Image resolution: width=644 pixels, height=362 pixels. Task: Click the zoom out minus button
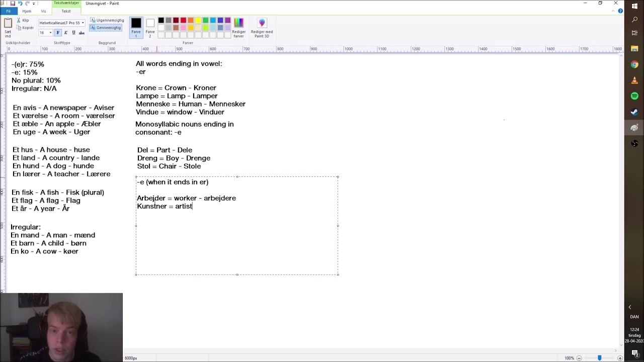pyautogui.click(x=579, y=358)
